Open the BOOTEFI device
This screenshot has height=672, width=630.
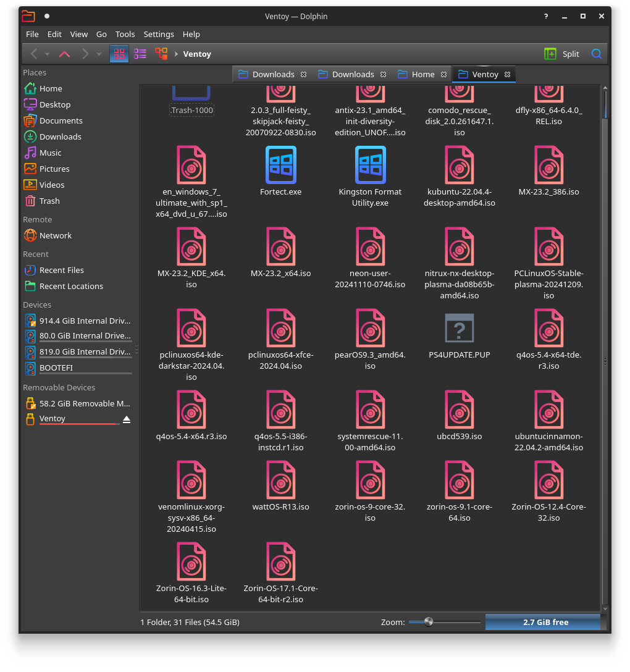[x=77, y=368]
